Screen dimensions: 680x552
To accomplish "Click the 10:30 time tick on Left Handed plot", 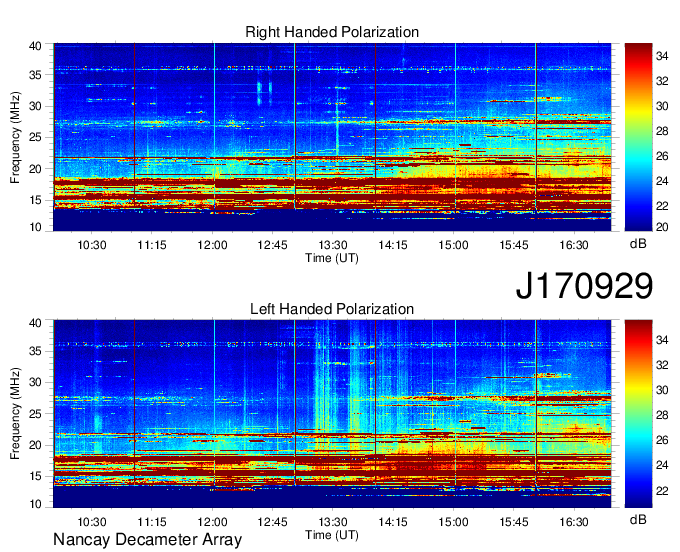I will tap(92, 522).
